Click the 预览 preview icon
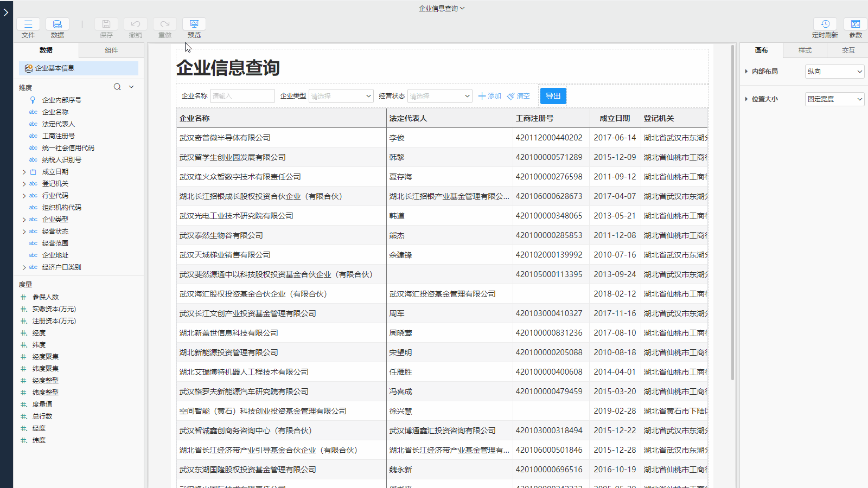This screenshot has height=488, width=868. coord(194,24)
